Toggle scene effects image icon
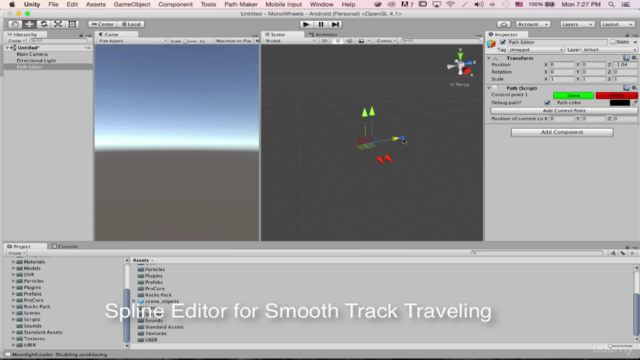The height and width of the screenshot is (360, 640). click(x=361, y=41)
